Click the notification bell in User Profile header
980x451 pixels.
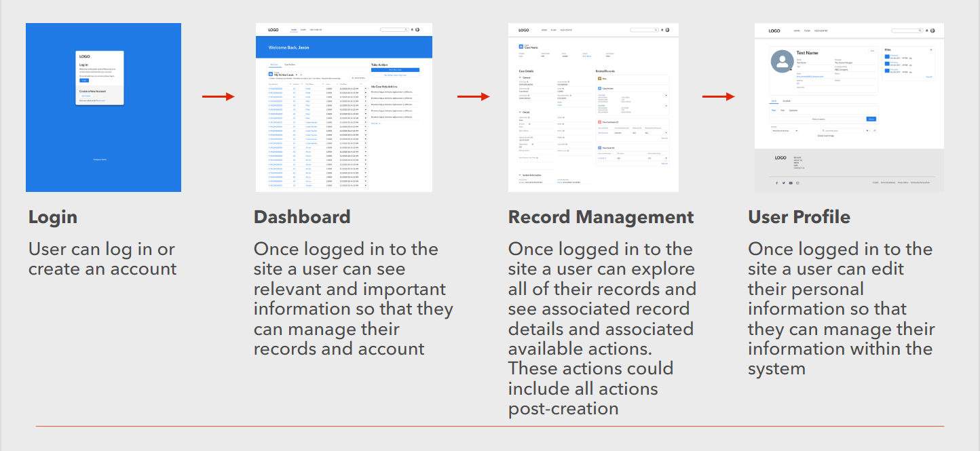click(x=927, y=31)
